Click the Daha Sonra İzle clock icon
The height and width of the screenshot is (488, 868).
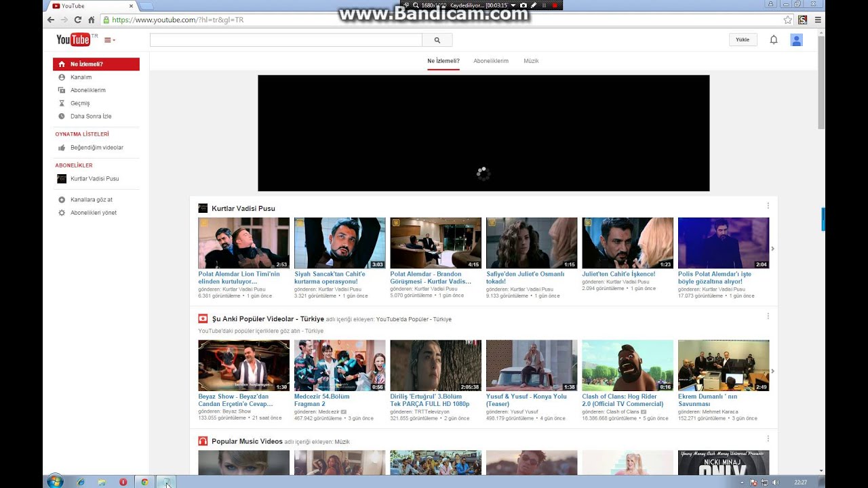pos(62,116)
